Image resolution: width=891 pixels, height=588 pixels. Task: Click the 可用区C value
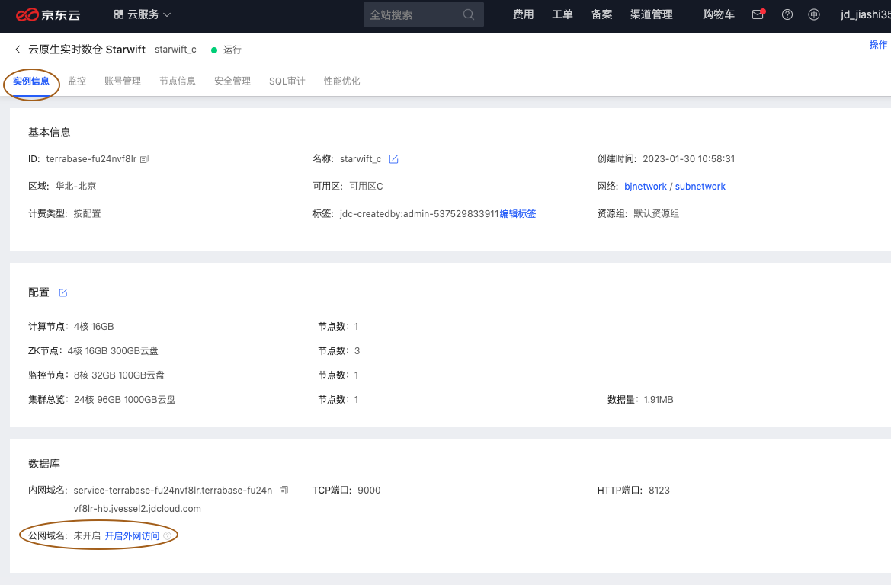[x=366, y=187]
